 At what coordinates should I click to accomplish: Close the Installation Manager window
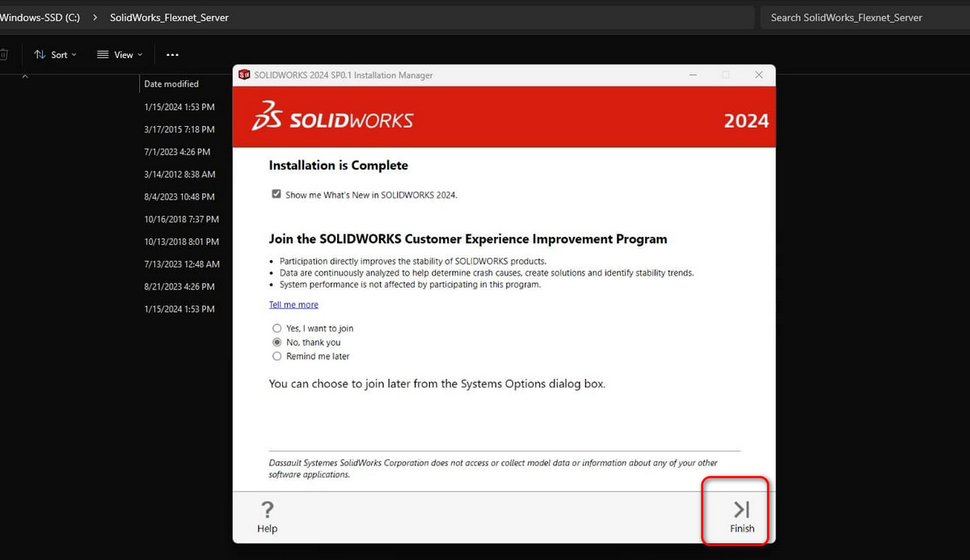click(x=758, y=75)
